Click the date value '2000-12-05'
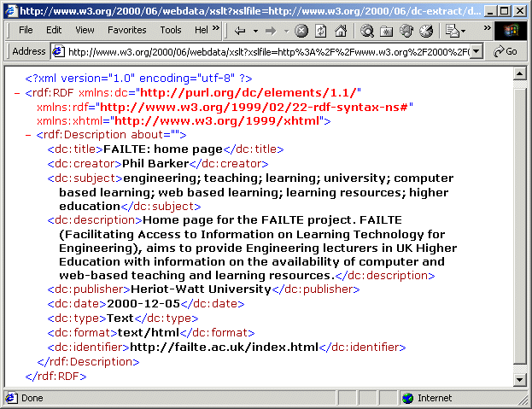Screen dimensions: 532x409 (x=143, y=304)
